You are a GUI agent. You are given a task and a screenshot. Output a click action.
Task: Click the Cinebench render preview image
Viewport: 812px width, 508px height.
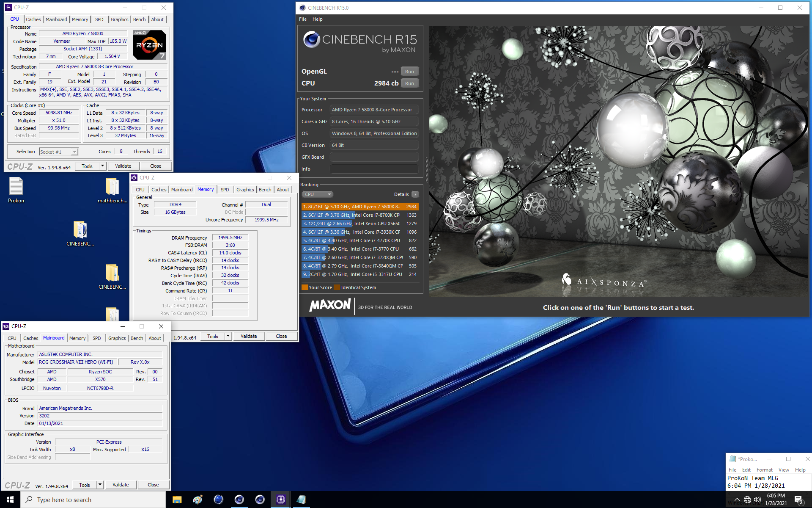(x=619, y=161)
